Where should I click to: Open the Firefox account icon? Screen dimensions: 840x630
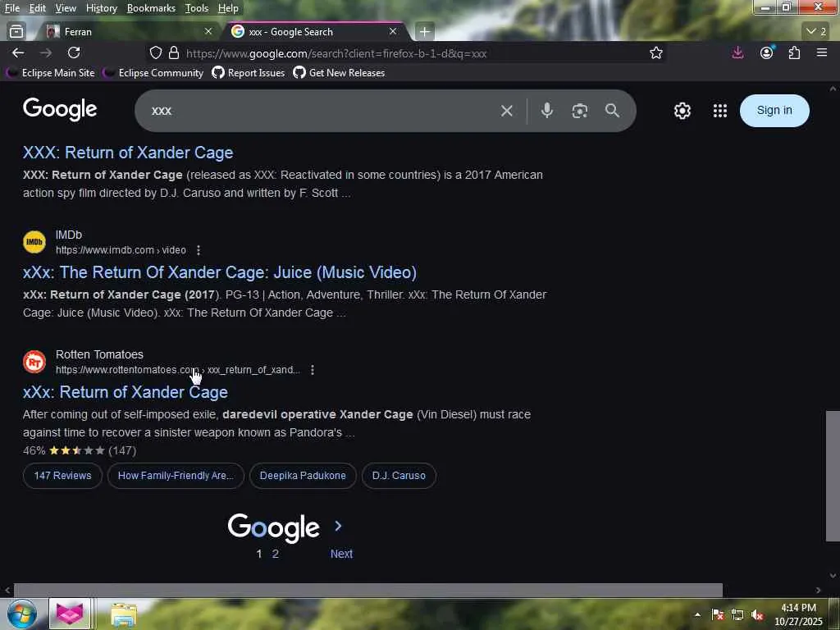coord(767,52)
